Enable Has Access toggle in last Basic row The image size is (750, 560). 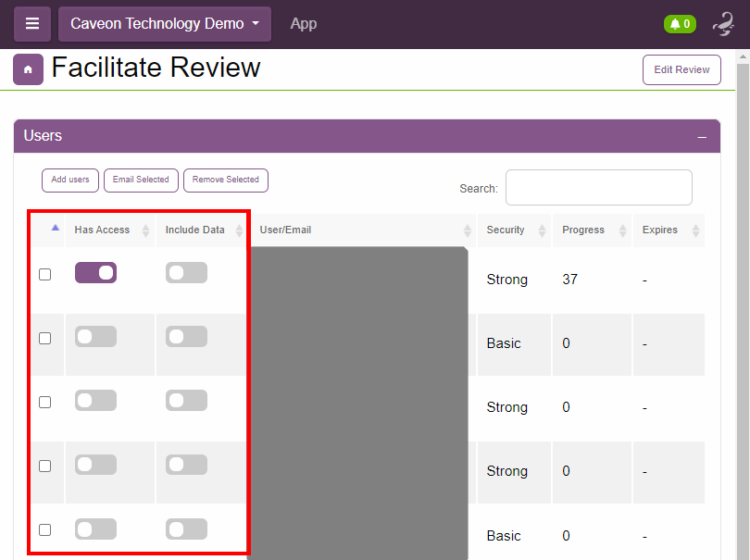point(95,529)
